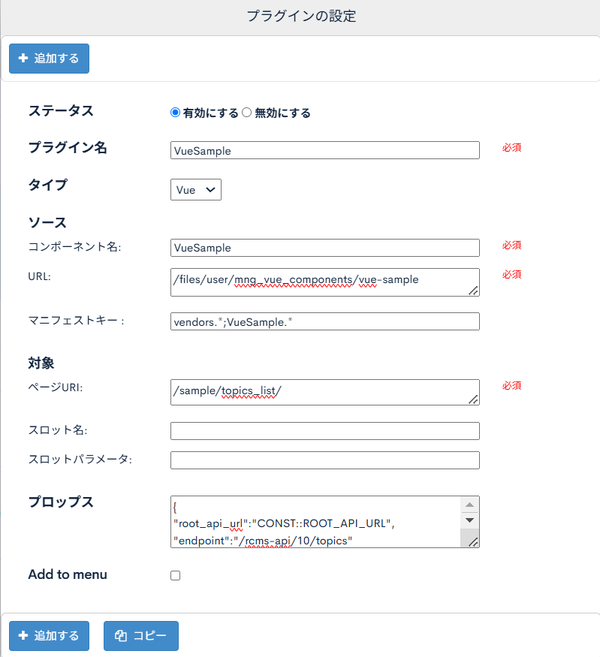
Task: Select the 有効にする radio button
Action: 175,112
